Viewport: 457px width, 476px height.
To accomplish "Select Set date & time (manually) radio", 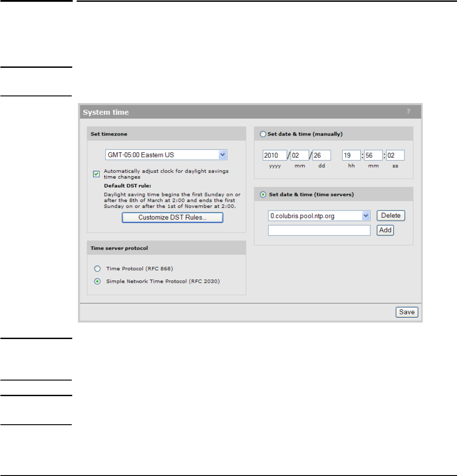I will click(x=263, y=134).
